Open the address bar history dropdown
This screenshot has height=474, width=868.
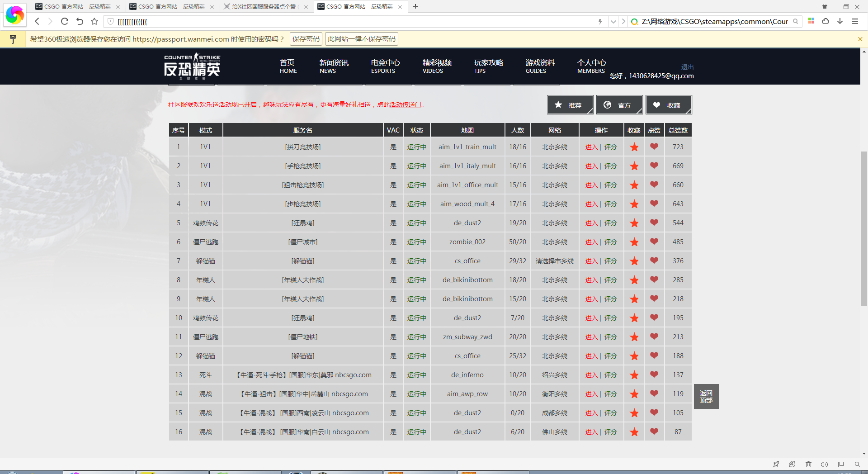tap(613, 21)
